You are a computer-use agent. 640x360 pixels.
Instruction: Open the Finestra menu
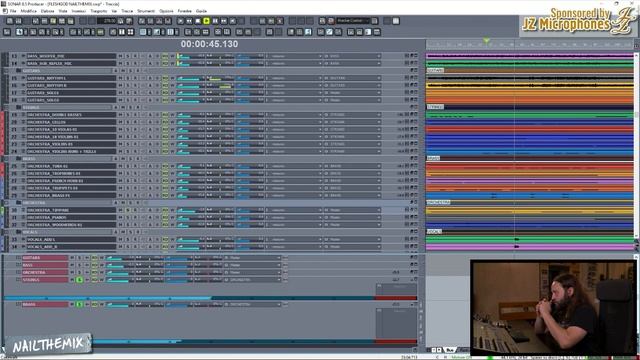pyautogui.click(x=184, y=11)
